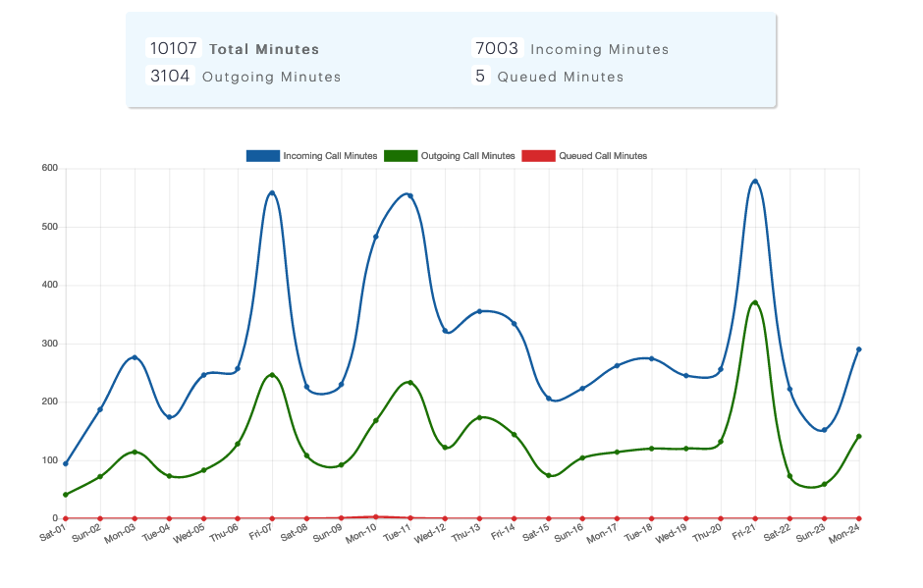This screenshot has width=923, height=588.
Task: Click the Queued Minutes summary label
Action: (561, 78)
